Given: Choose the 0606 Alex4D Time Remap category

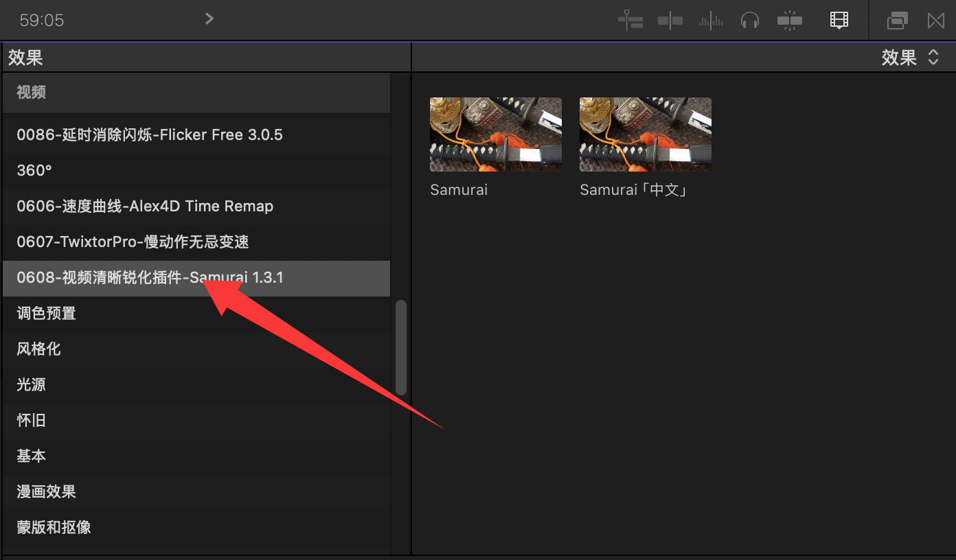Looking at the screenshot, I should (145, 206).
